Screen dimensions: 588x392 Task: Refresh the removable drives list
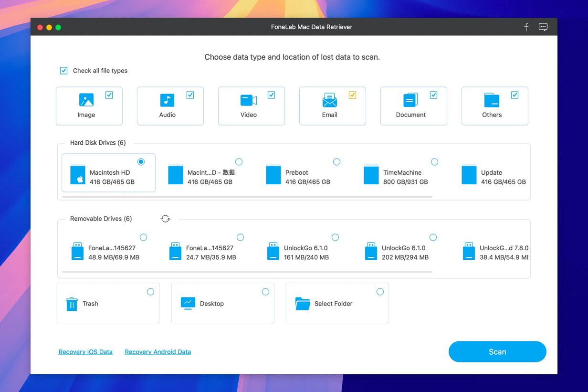166,219
